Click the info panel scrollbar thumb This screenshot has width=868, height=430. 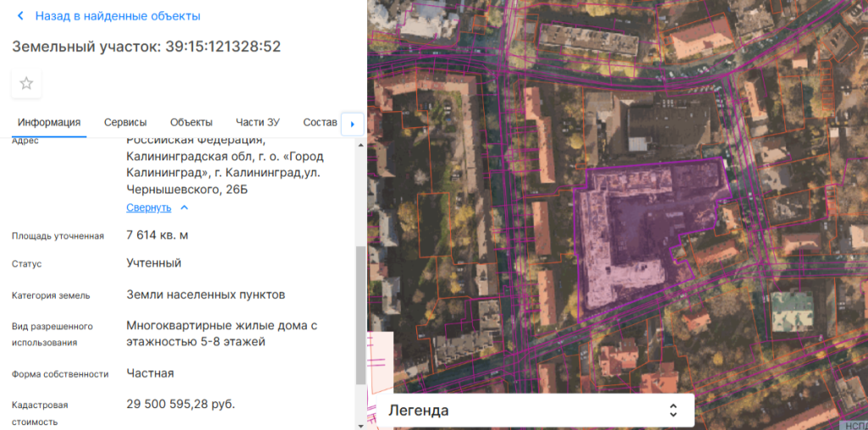point(360,314)
